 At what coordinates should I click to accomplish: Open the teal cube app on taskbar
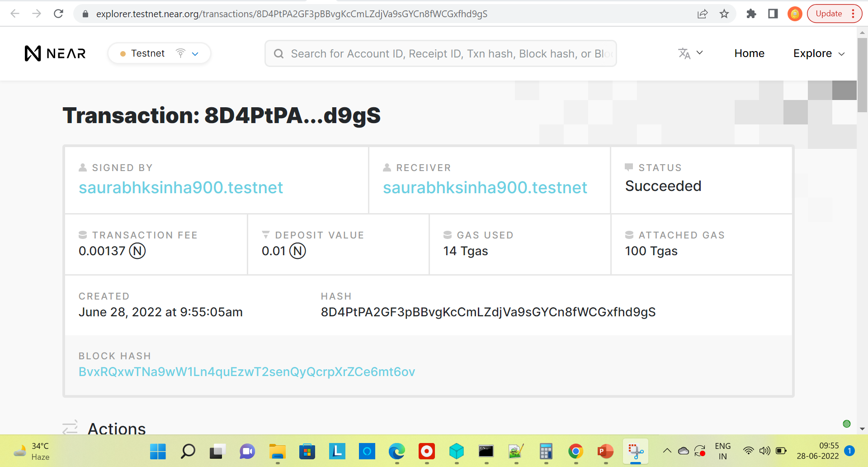(456, 451)
